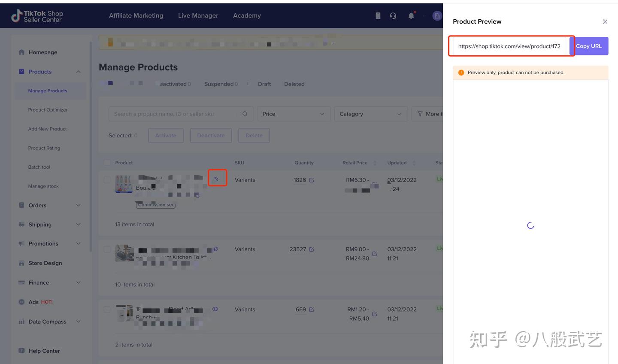618x364 pixels.
Task: Click the preview eye icon outlined in red
Action: [216, 179]
